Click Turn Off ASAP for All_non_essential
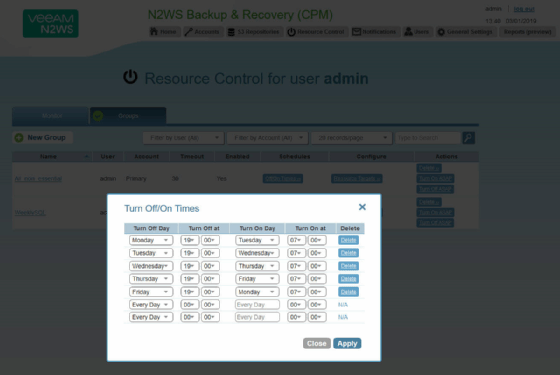560x375 pixels. point(435,189)
